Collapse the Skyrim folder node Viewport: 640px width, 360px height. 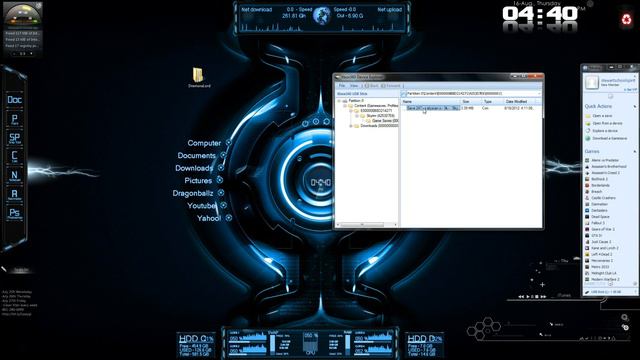click(x=356, y=116)
